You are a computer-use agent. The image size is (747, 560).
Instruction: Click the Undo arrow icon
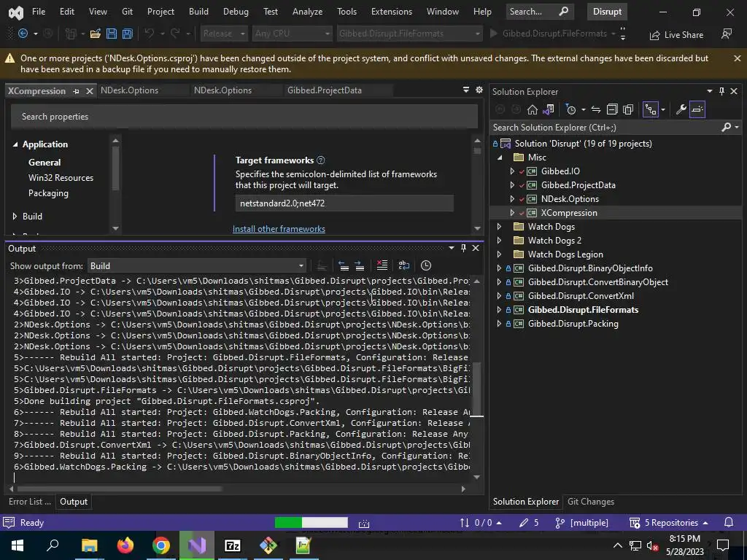coord(149,34)
